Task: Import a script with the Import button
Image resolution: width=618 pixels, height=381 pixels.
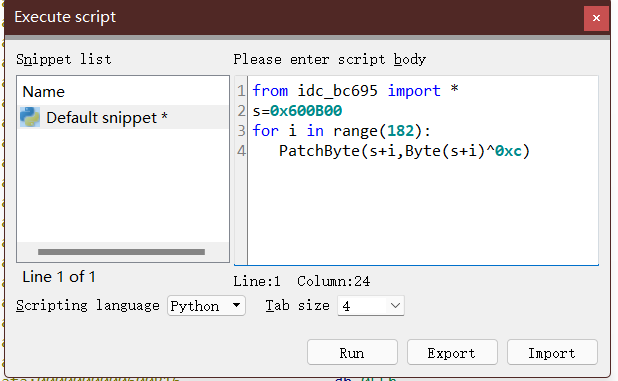Action: coord(552,353)
